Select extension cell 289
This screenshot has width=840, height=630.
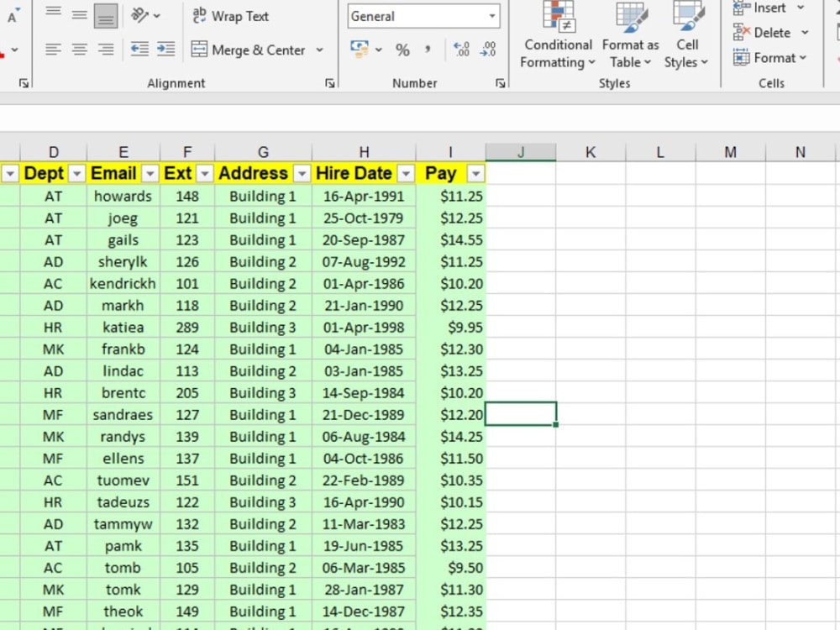click(187, 328)
